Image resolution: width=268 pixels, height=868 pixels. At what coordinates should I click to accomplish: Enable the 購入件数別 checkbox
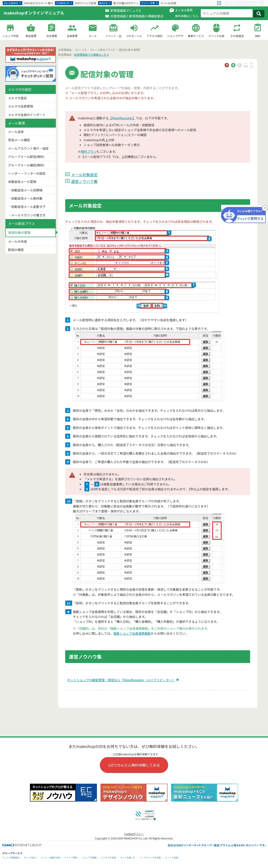[x=71, y=297]
